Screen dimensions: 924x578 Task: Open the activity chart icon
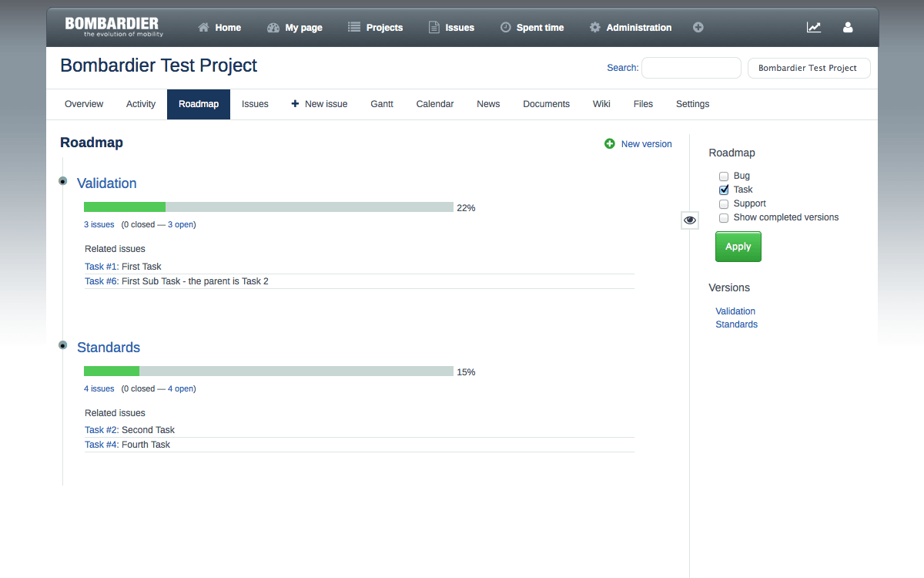[x=814, y=27]
